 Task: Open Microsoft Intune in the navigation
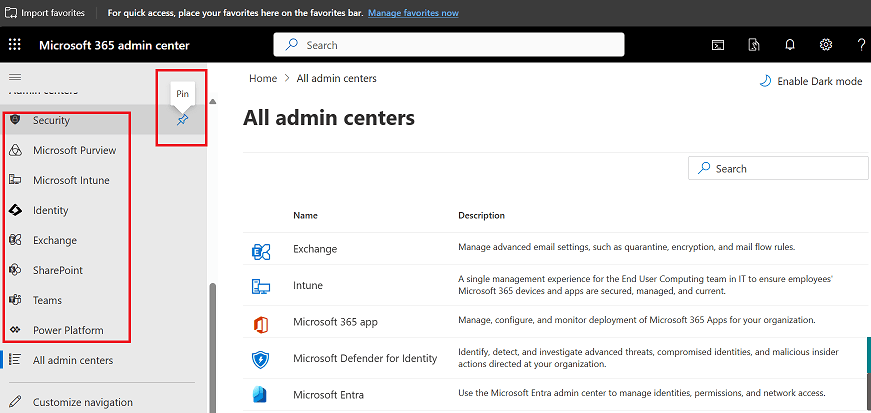click(x=71, y=180)
